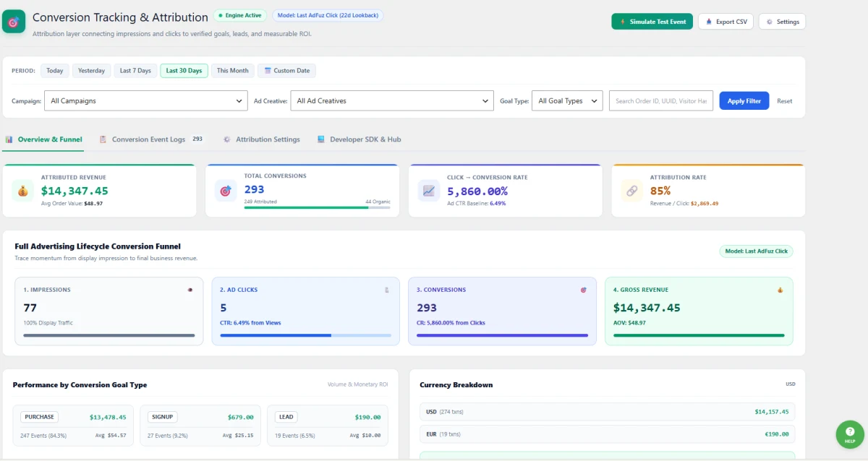Click the USD (274 txns) row
Image resolution: width=868 pixels, height=461 pixels.
coord(607,412)
